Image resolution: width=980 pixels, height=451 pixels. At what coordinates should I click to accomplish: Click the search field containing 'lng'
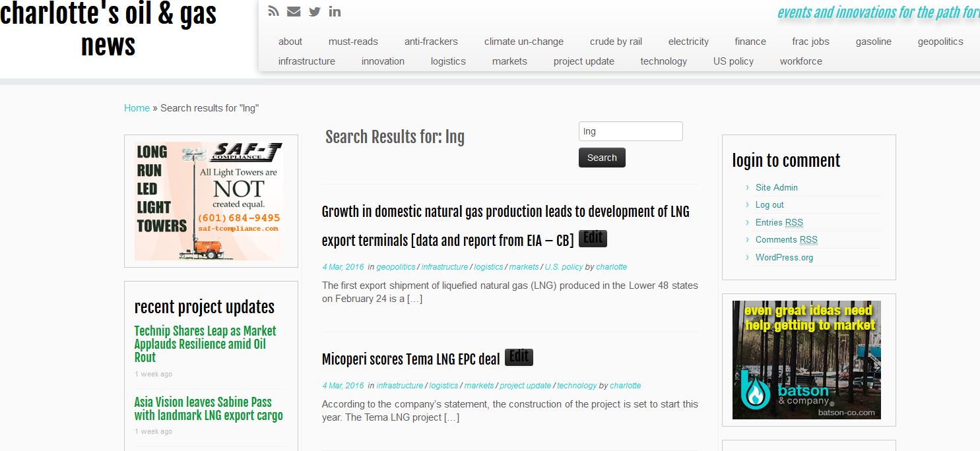point(630,131)
